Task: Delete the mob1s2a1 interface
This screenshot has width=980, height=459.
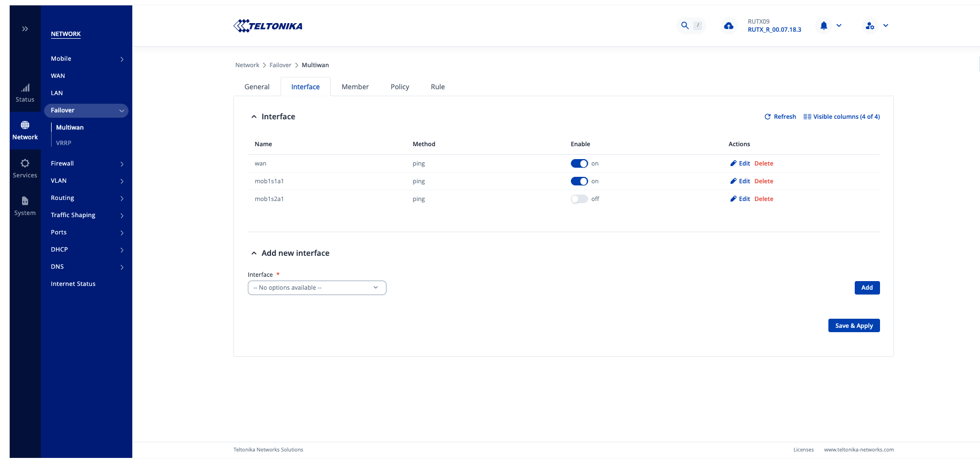Action: [x=763, y=199]
